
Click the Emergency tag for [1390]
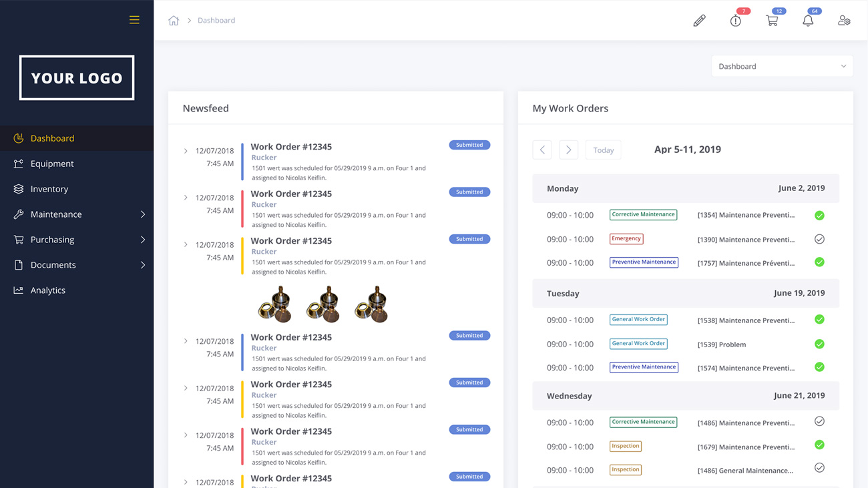tap(626, 238)
